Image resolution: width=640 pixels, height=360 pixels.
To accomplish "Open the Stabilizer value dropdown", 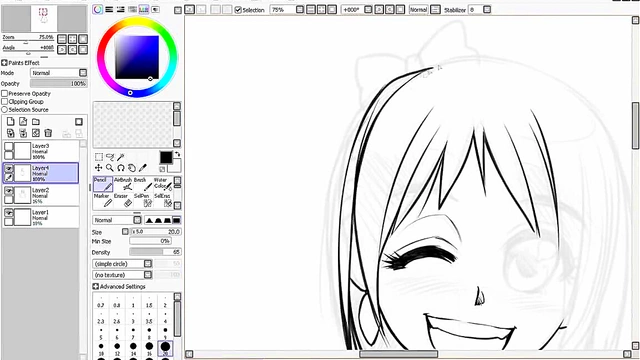I will tap(487, 10).
